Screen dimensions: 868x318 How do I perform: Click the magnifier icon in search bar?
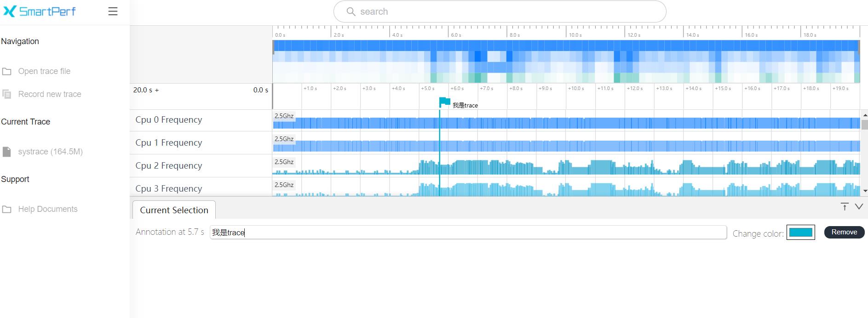tap(351, 11)
